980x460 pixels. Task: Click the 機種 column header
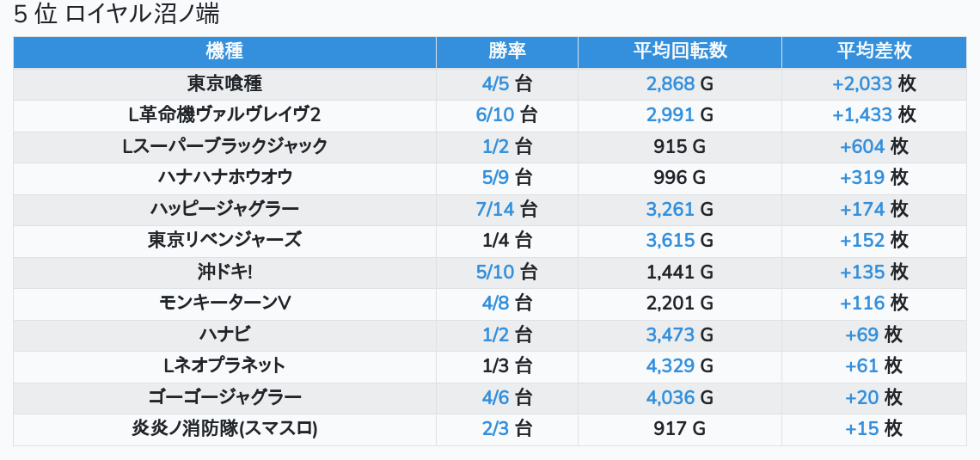[224, 52]
